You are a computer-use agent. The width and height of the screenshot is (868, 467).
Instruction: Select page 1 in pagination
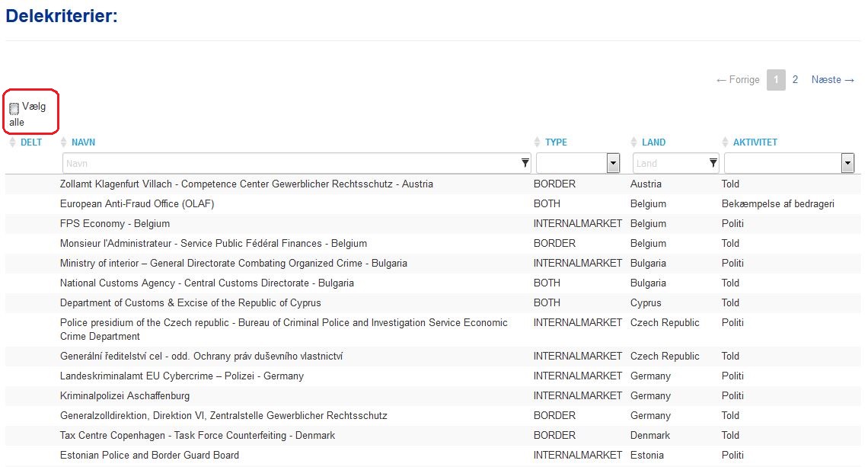(776, 80)
